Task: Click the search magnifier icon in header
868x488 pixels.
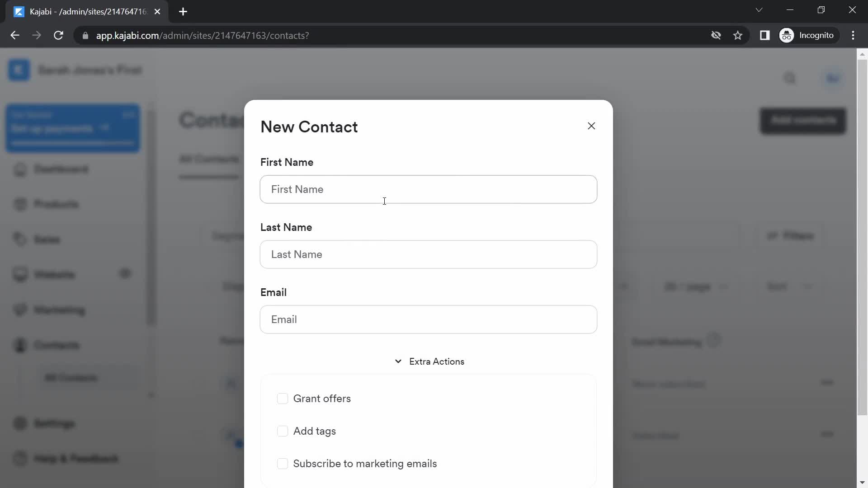Action: [789, 78]
